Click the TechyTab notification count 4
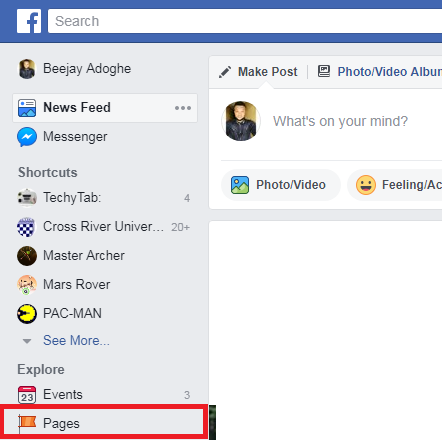442x440 pixels. pyautogui.click(x=187, y=198)
